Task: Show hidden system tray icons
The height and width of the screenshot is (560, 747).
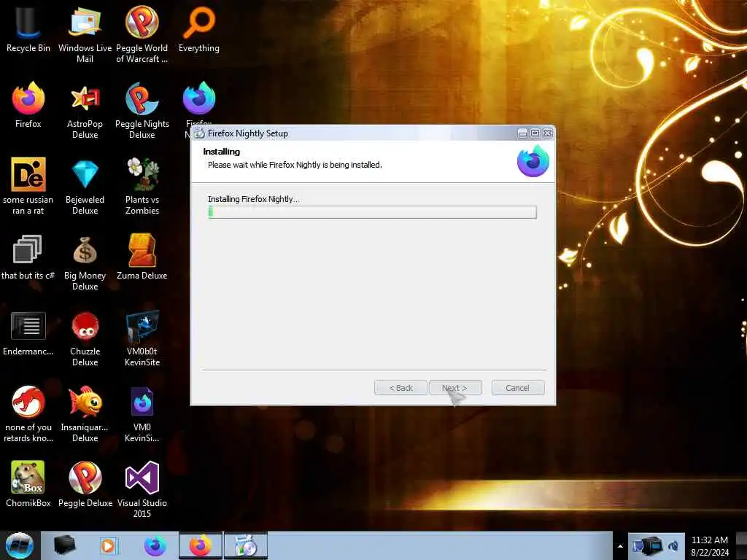Action: coord(620,546)
